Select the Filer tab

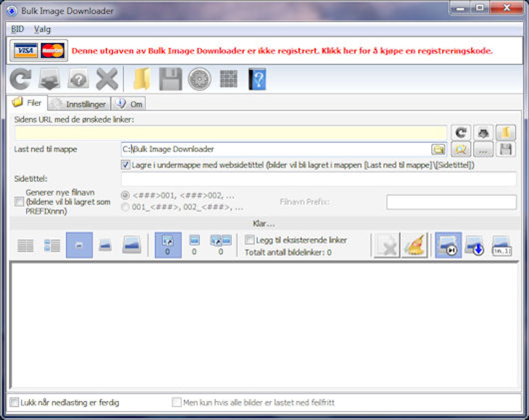pos(27,103)
